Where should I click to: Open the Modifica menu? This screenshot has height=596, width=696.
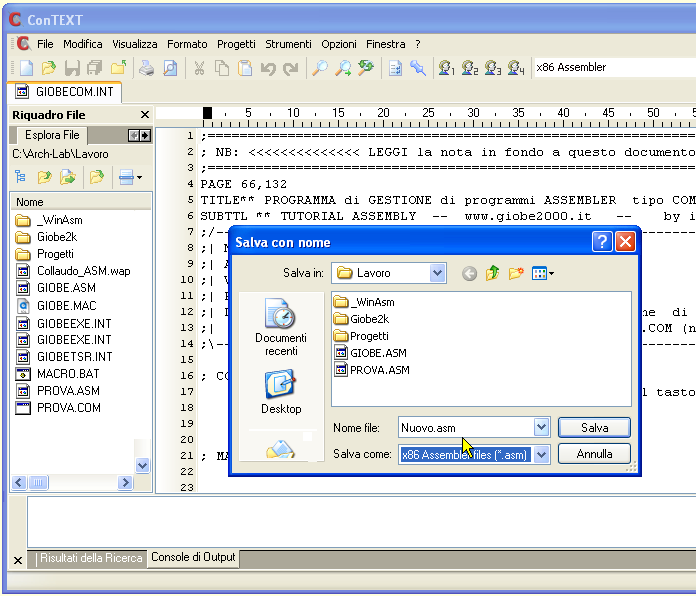pyautogui.click(x=83, y=44)
